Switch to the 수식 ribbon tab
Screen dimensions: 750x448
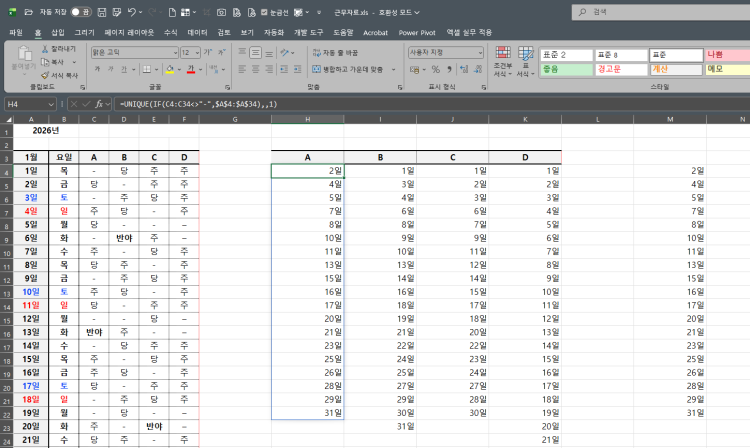(x=169, y=32)
